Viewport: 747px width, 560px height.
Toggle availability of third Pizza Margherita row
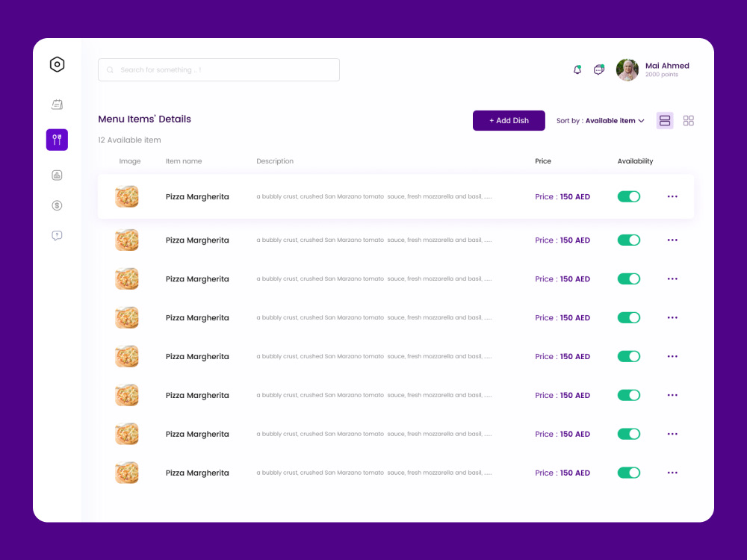click(x=628, y=279)
